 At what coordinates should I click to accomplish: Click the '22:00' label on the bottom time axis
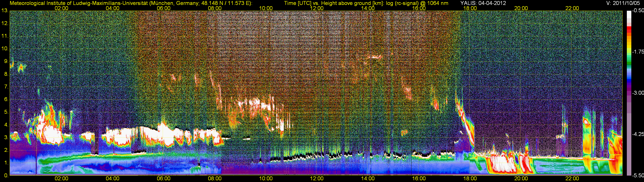(x=572, y=179)
